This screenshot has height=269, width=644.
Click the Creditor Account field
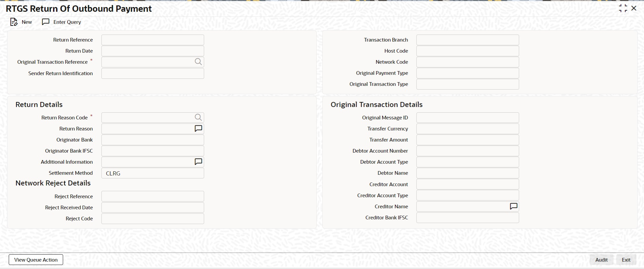(x=468, y=184)
